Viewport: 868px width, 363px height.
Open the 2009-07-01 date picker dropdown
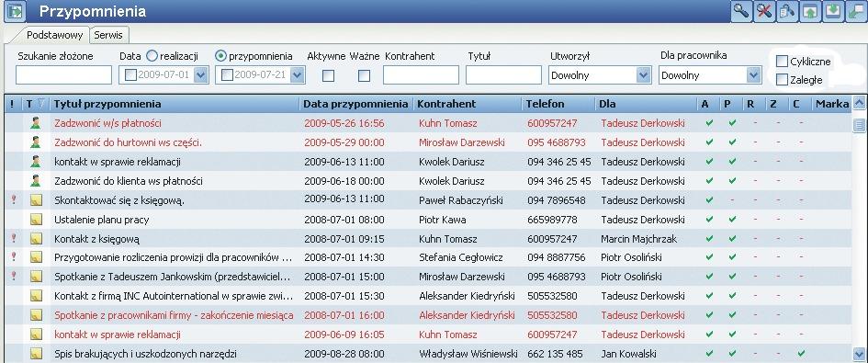point(201,74)
